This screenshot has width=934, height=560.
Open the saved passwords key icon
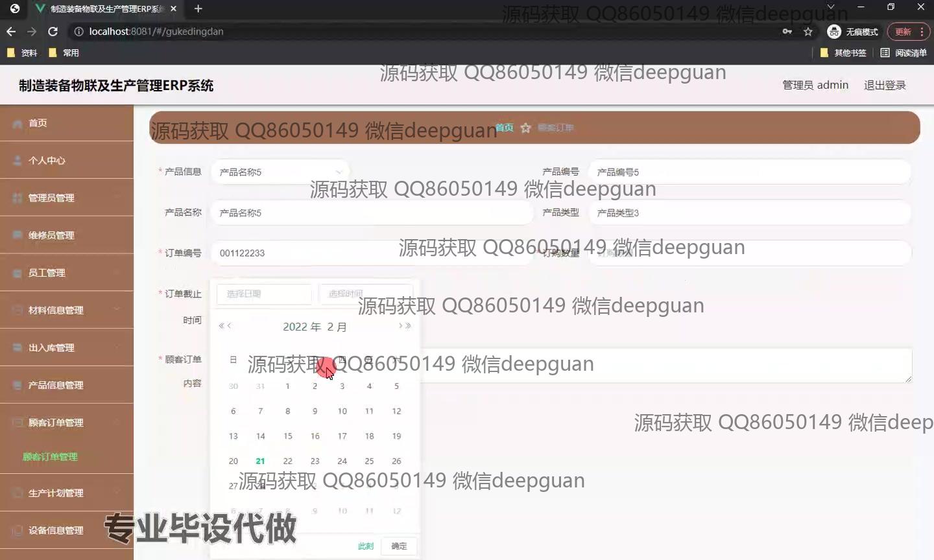coord(787,31)
